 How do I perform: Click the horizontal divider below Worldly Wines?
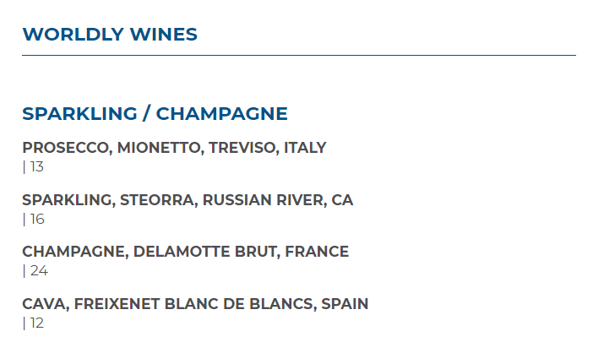(x=299, y=56)
